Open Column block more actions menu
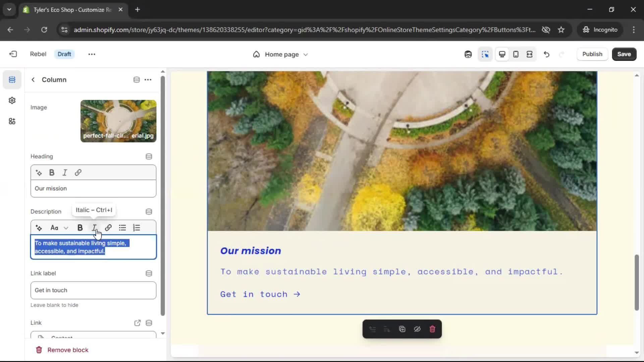The width and height of the screenshot is (644, 362). (148, 79)
